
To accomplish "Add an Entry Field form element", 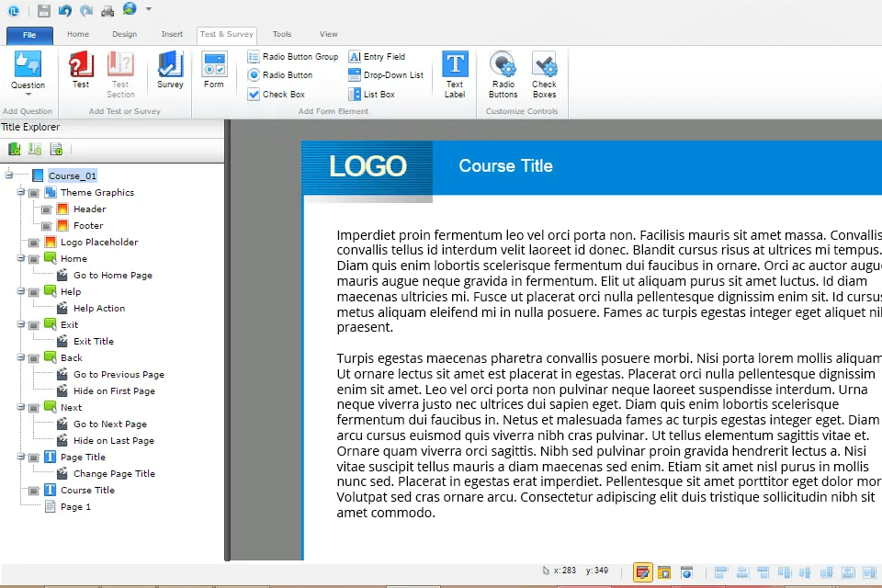I will pos(377,57).
